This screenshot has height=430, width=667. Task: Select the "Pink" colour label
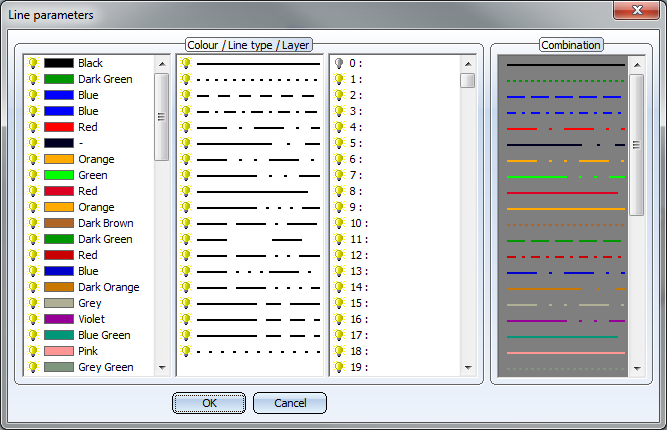88,351
